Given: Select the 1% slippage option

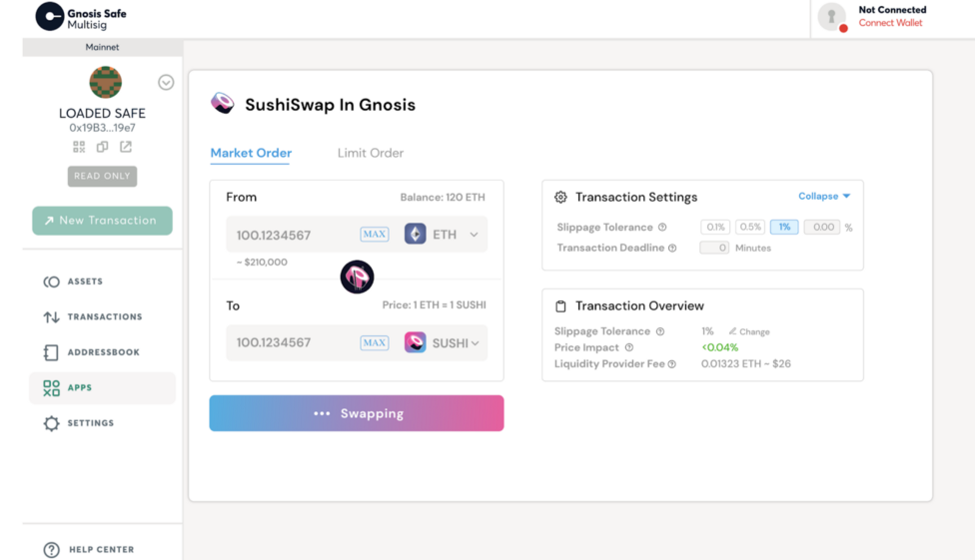Looking at the screenshot, I should click(x=784, y=227).
